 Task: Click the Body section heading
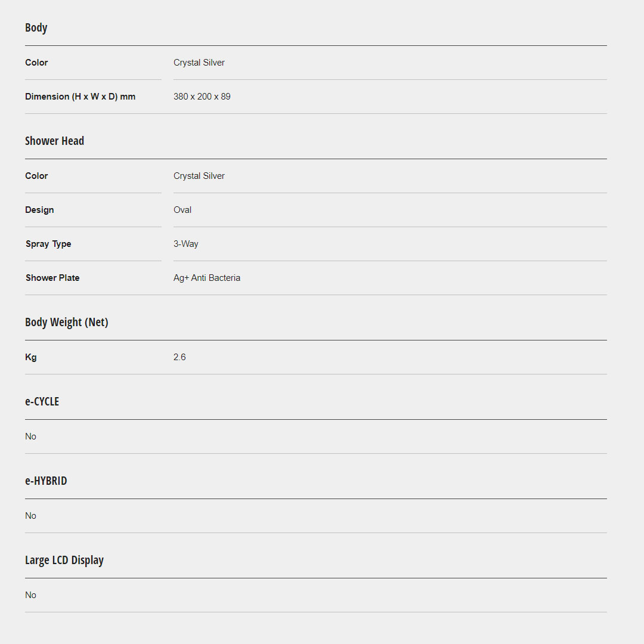pyautogui.click(x=36, y=28)
